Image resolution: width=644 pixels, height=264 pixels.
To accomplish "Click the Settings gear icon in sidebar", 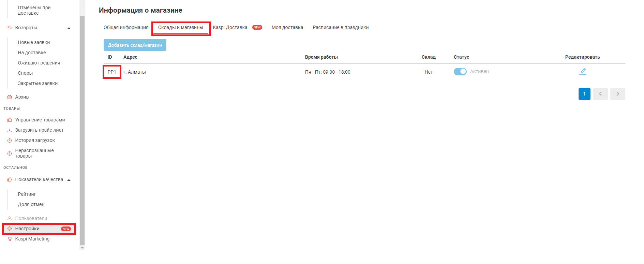I will pyautogui.click(x=10, y=229).
